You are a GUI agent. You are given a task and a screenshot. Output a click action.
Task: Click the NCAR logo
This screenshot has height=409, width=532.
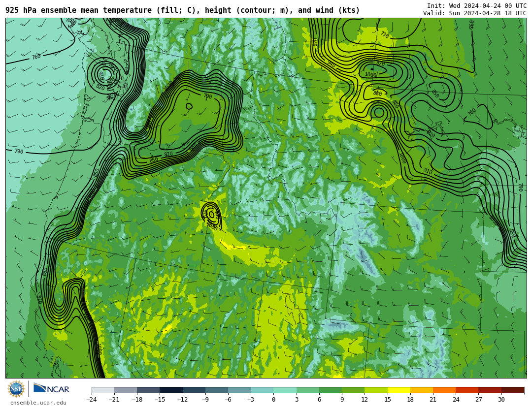coord(52,388)
